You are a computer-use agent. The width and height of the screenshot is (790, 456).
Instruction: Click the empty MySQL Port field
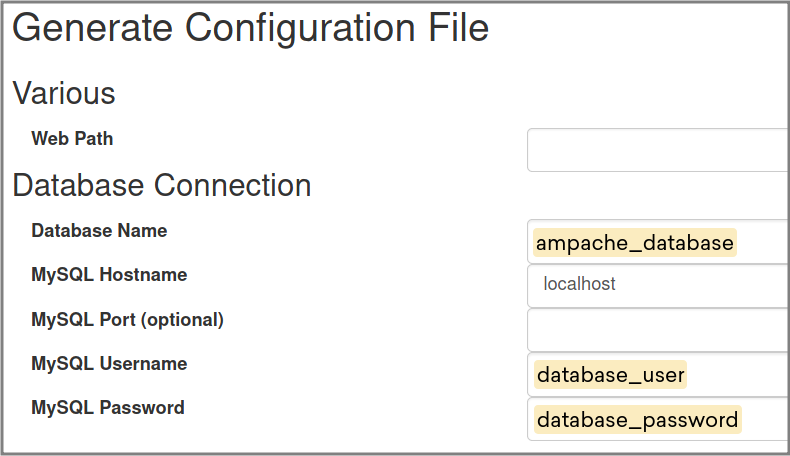click(658, 330)
